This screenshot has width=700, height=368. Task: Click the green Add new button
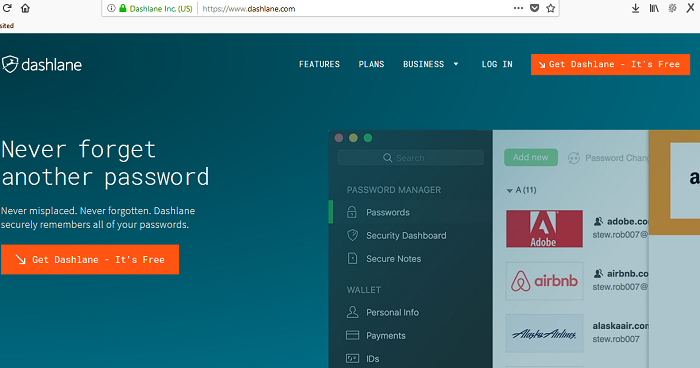531,157
